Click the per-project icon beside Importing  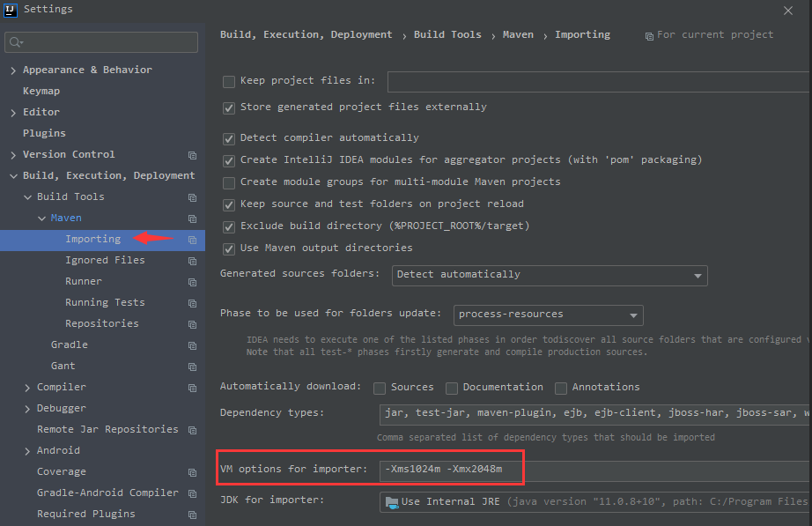192,240
